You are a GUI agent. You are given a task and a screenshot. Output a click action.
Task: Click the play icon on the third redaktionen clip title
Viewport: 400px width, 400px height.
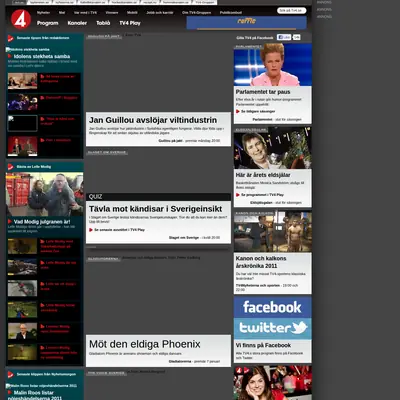coord(42,119)
